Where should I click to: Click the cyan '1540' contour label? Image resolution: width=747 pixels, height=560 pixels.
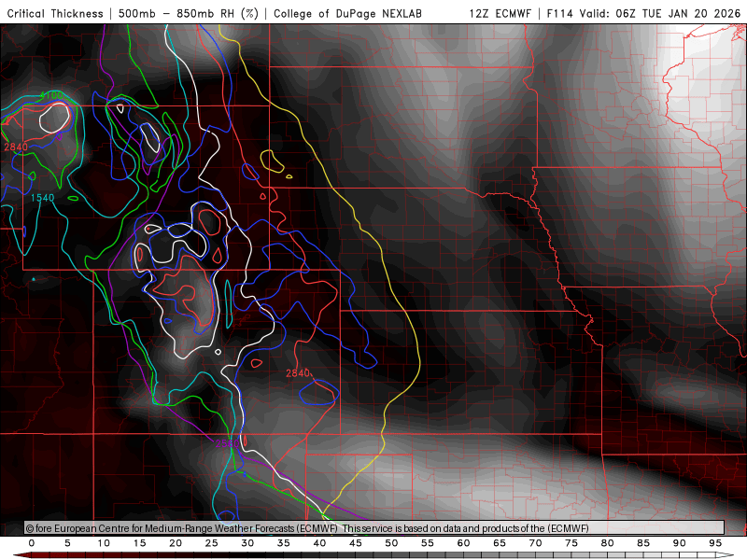point(43,198)
